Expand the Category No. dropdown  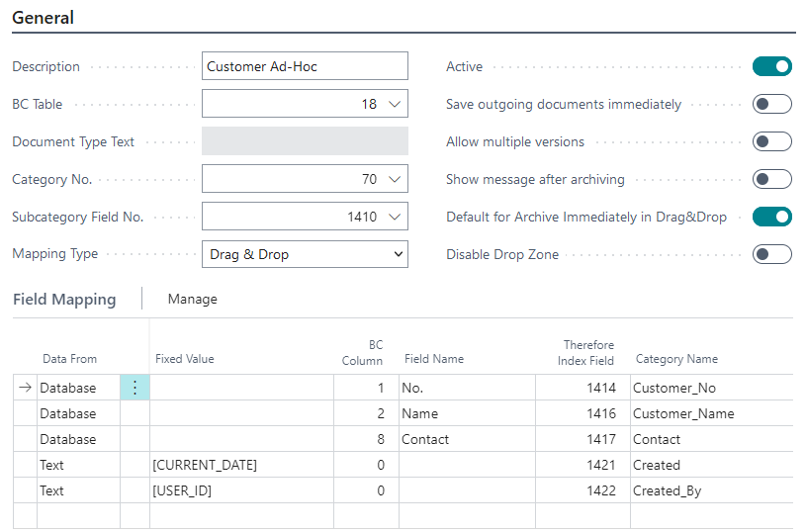[x=395, y=179]
